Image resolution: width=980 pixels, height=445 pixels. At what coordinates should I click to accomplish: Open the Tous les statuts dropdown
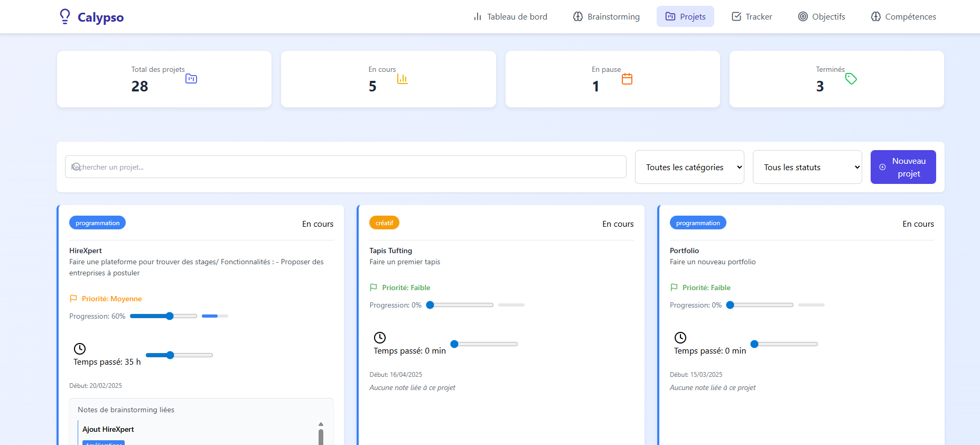coord(807,167)
